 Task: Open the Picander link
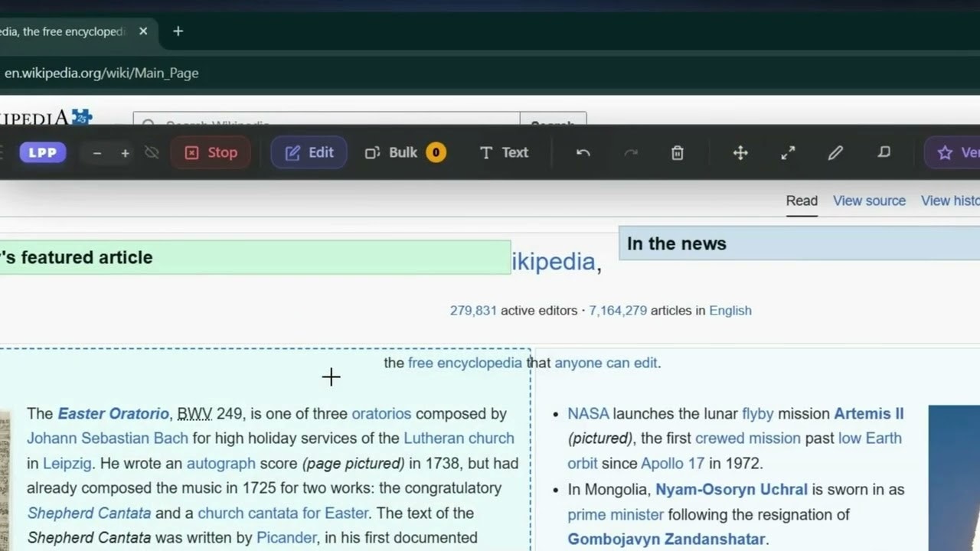[x=286, y=538]
